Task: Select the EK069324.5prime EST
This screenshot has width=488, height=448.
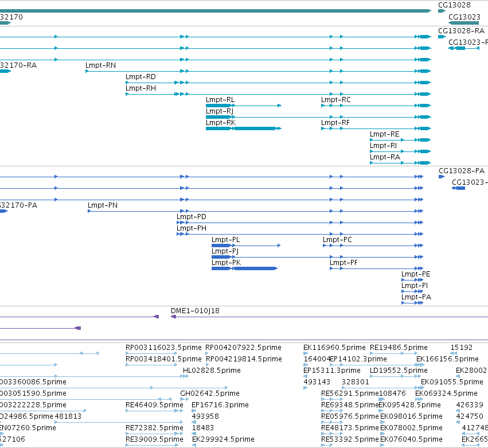Action: (x=419, y=399)
